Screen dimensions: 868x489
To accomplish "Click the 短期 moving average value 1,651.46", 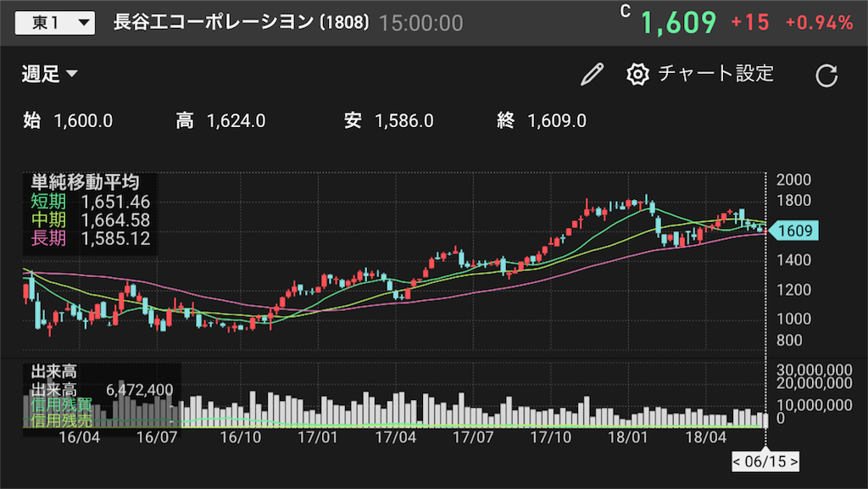I will click(x=115, y=202).
